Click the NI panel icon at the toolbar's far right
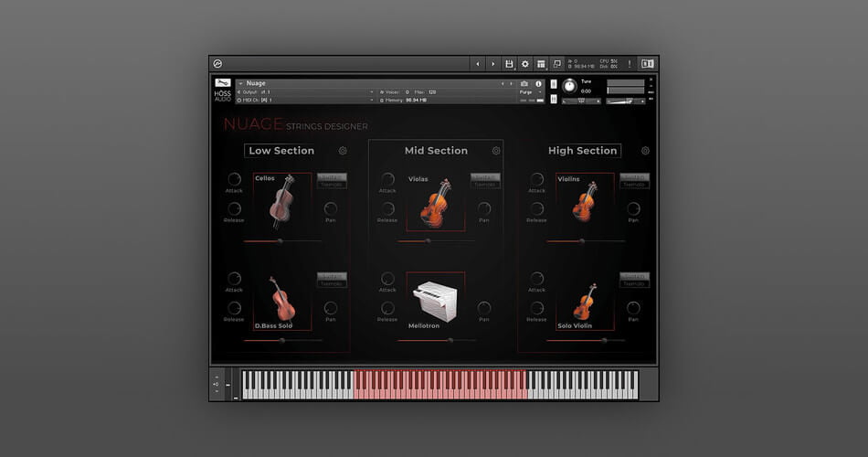The height and width of the screenshot is (457, 868). [647, 64]
